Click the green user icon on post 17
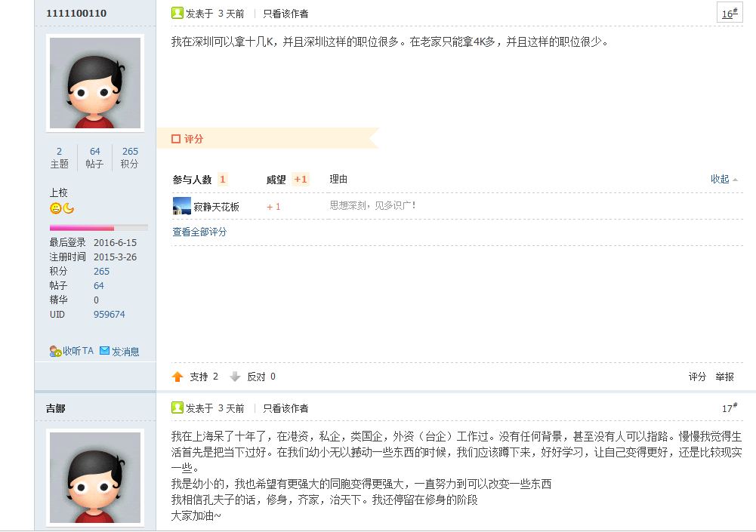This screenshot has height=532, width=756. (177, 407)
